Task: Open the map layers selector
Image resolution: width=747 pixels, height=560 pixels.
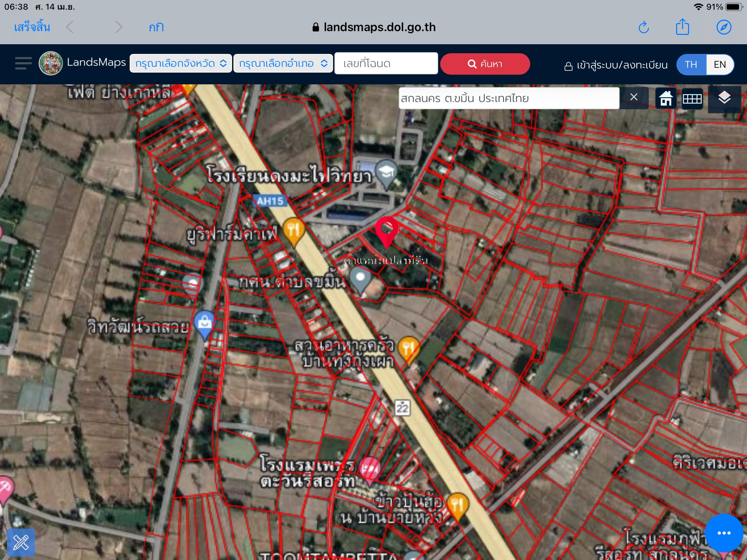Action: (724, 99)
